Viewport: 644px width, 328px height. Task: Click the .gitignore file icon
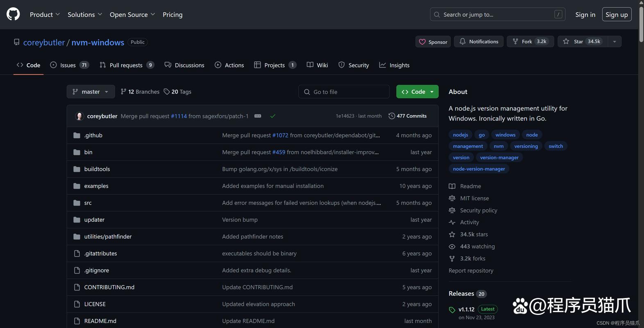(77, 270)
